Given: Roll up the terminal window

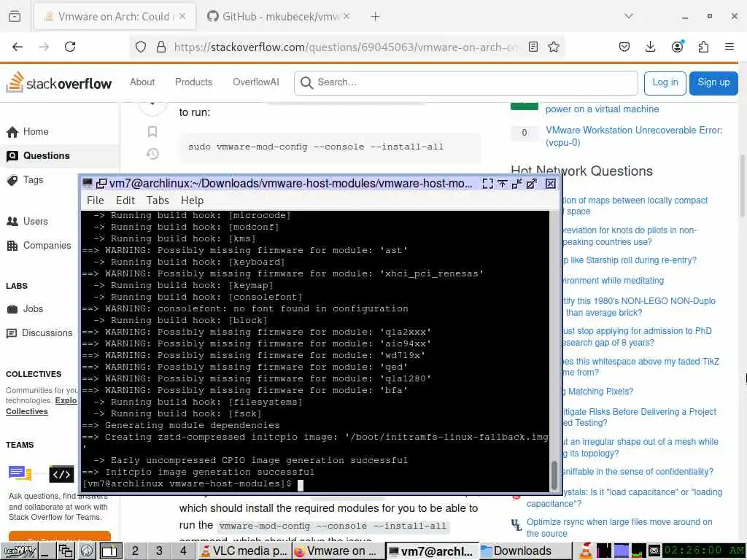Looking at the screenshot, I should 502,184.
